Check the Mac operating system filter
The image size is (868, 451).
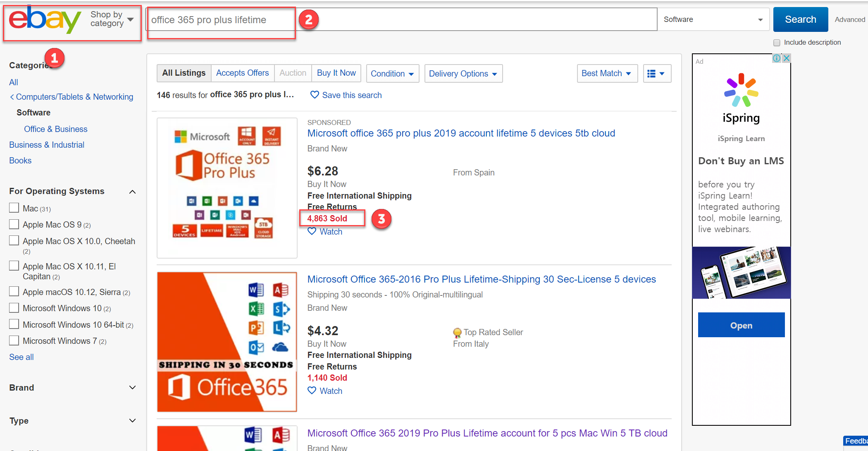[x=14, y=208]
